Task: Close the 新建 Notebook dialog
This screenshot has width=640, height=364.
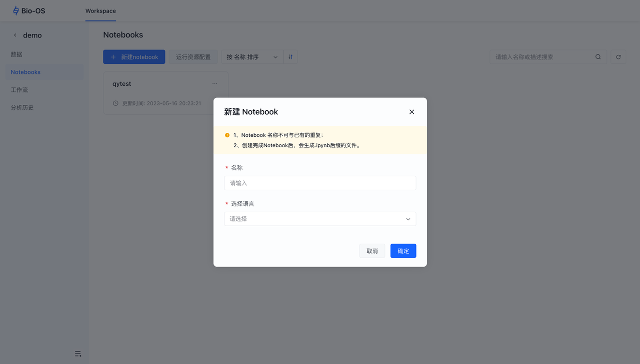Action: pyautogui.click(x=411, y=112)
